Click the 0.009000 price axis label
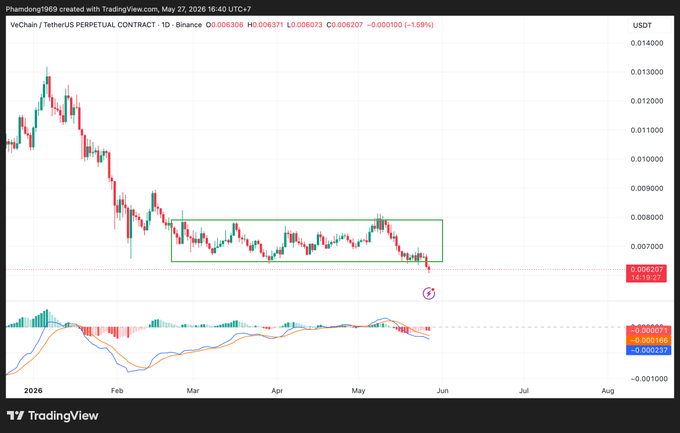This screenshot has height=433, width=680. tap(647, 188)
